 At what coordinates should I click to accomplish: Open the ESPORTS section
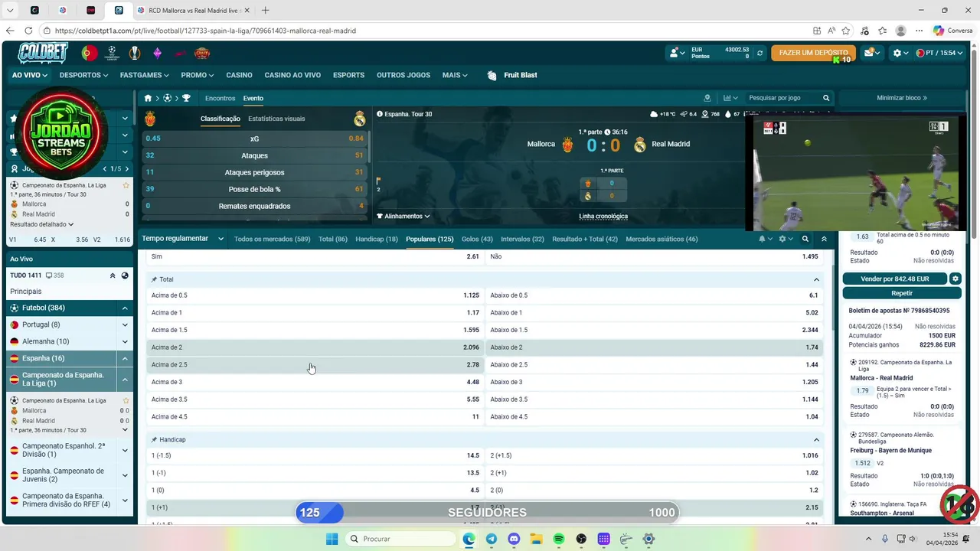[x=348, y=75]
